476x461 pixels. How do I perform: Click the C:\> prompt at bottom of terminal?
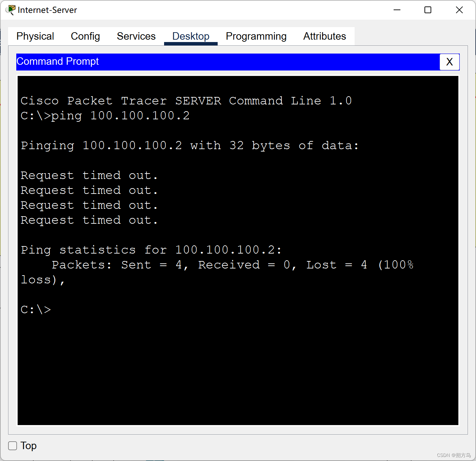click(x=36, y=309)
